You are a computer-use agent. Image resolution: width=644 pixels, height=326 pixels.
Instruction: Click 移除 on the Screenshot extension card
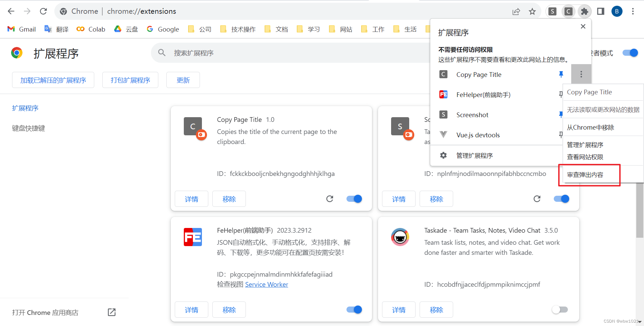click(x=436, y=199)
